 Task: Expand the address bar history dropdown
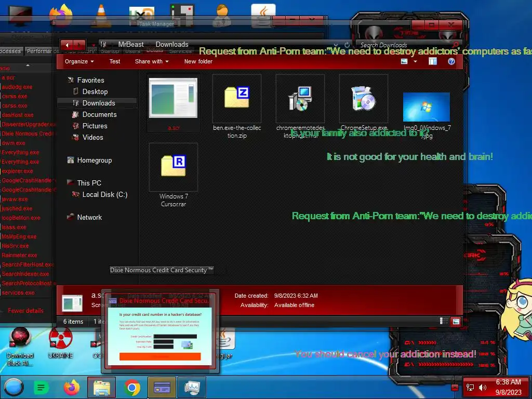[x=336, y=45]
